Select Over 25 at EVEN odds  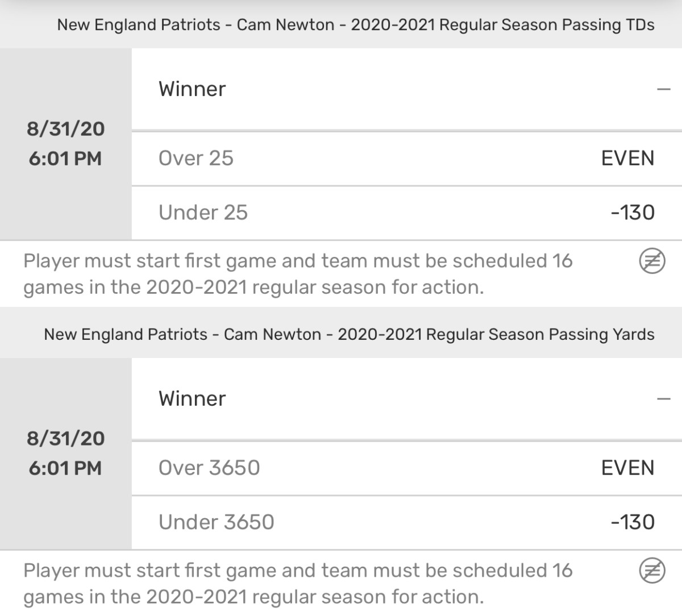398,158
